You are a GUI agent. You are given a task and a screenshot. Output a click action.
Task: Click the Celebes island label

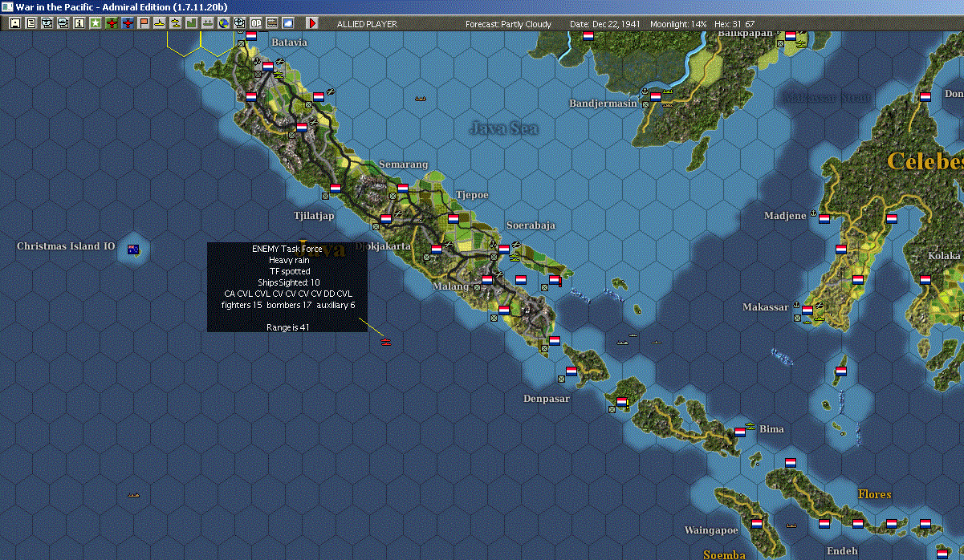point(925,161)
